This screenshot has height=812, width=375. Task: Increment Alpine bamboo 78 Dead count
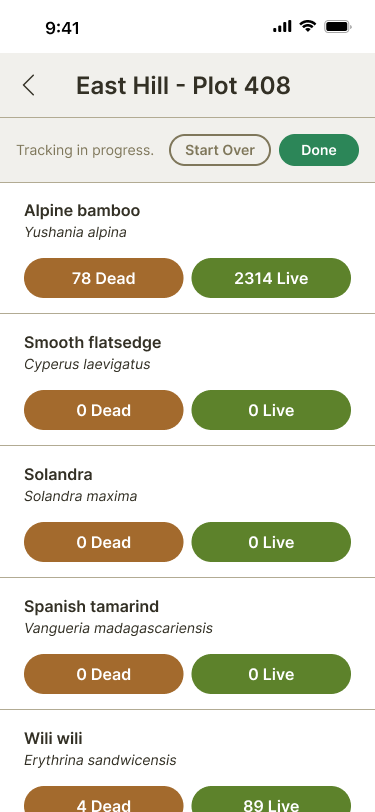click(x=104, y=278)
